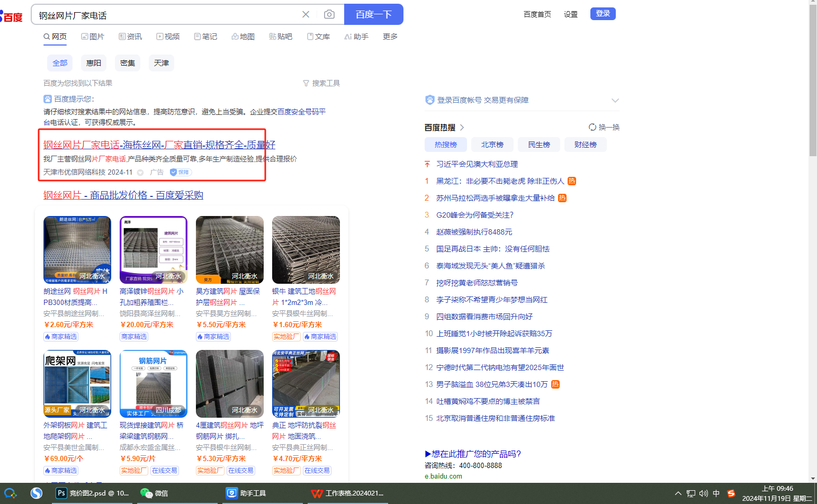Clear the search box with X icon

[x=306, y=14]
